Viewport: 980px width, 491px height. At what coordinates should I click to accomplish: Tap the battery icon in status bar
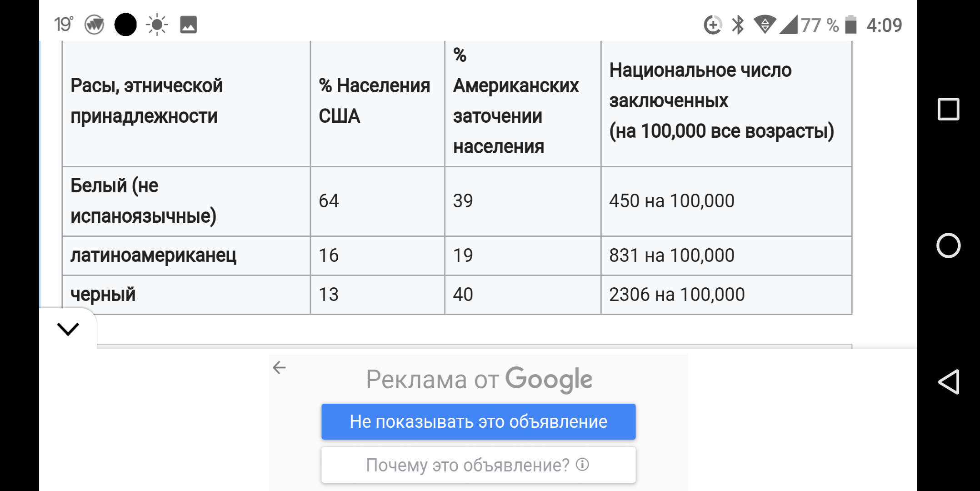(x=850, y=25)
